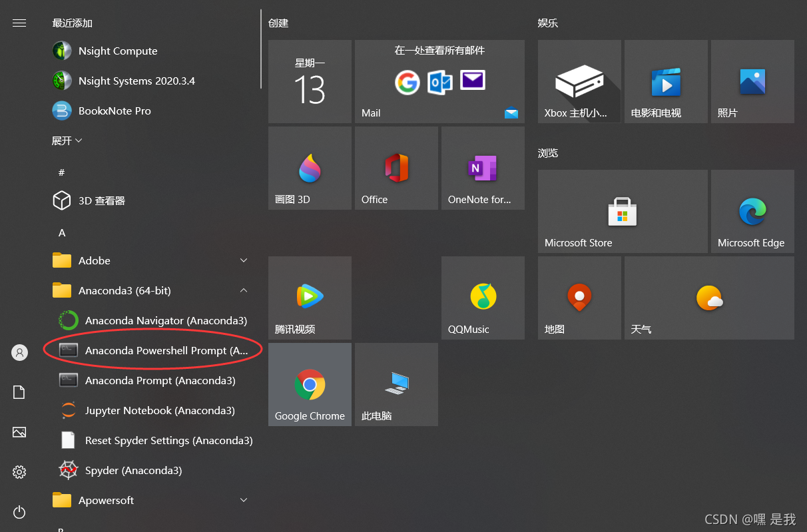Open the 电影和电视 tile

tap(666, 81)
